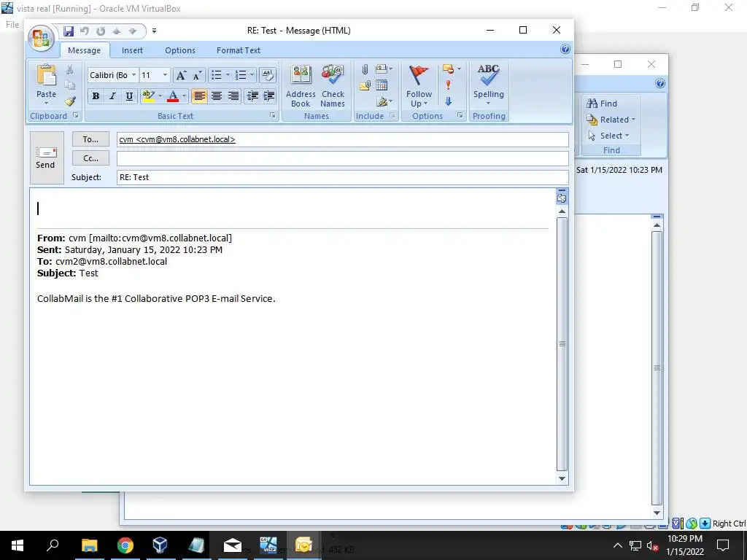Open the Windows Start menu
This screenshot has width=747, height=560.
coord(18,545)
